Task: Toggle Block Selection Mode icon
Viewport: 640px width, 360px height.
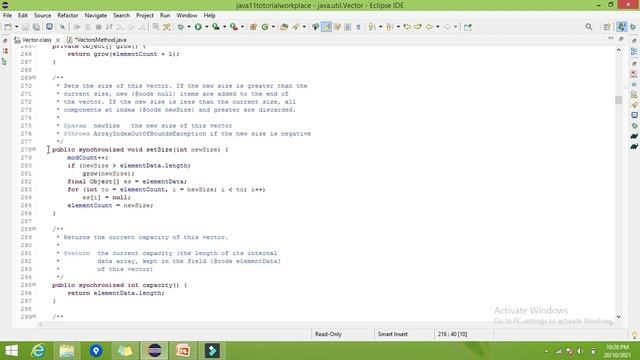Action: click(347, 27)
